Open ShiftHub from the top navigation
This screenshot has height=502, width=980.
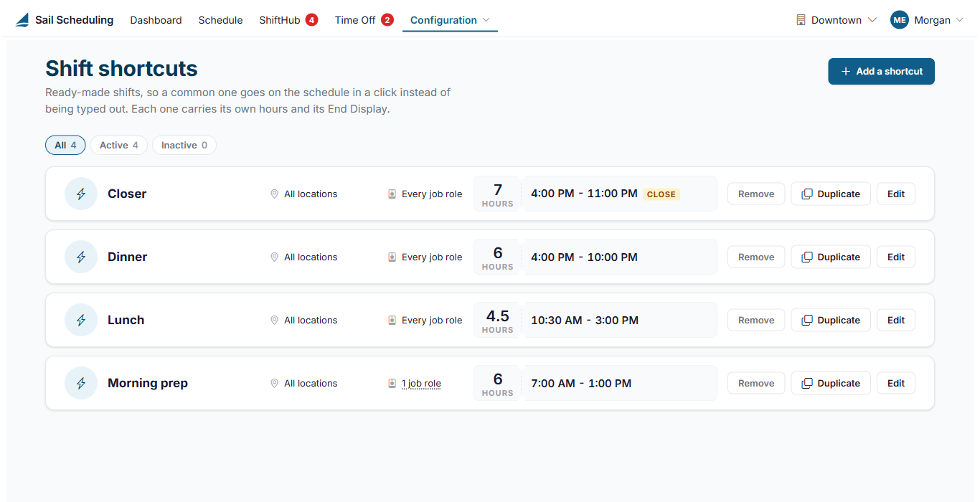click(x=280, y=20)
